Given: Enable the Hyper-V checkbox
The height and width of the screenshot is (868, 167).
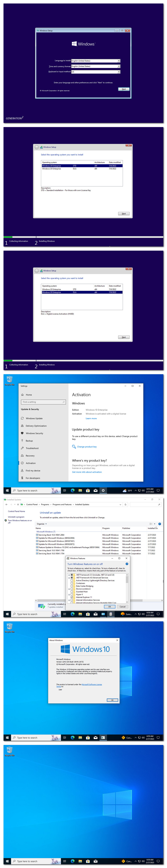Looking at the screenshot, I should click(72, 594).
